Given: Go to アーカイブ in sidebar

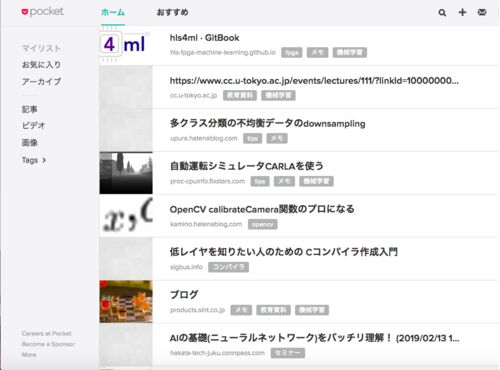Looking at the screenshot, I should [x=41, y=81].
